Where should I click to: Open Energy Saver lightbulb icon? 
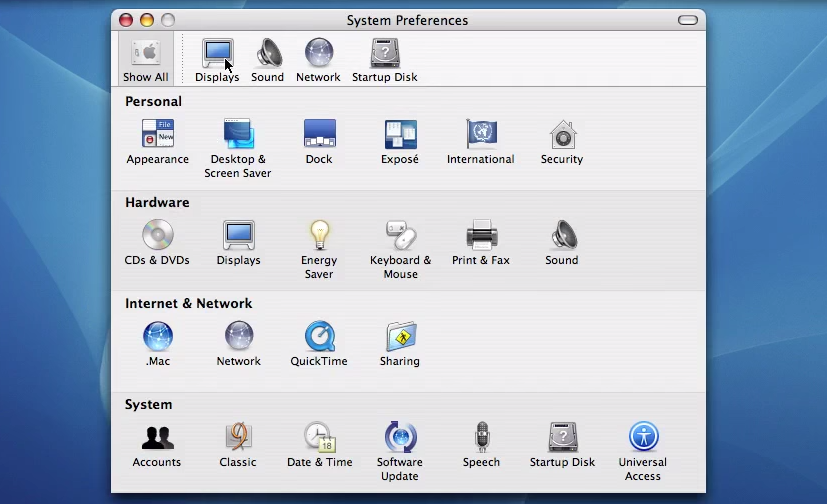pyautogui.click(x=319, y=236)
